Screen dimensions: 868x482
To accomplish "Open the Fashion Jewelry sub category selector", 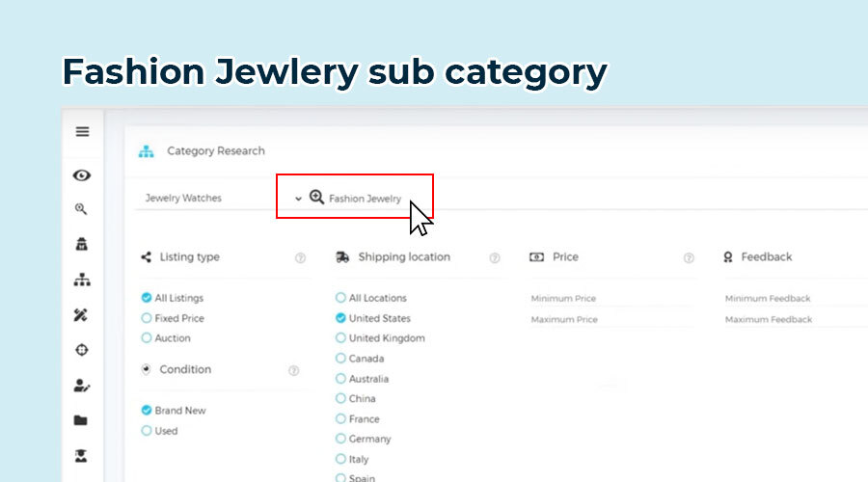I will coord(356,199).
